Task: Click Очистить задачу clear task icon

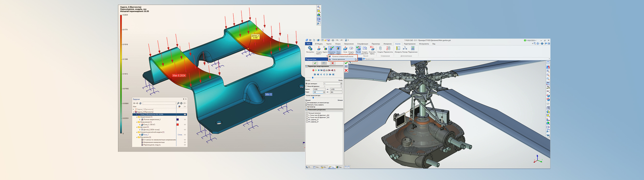Action: [372, 49]
